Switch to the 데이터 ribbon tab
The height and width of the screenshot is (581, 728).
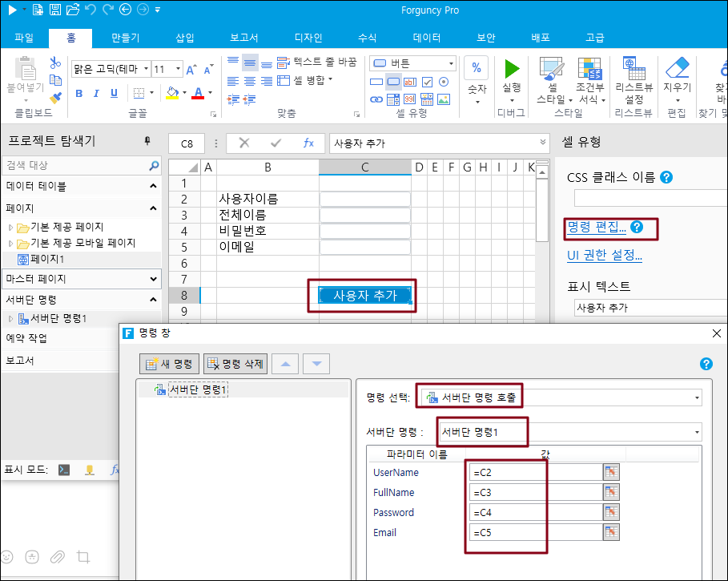tap(427, 38)
